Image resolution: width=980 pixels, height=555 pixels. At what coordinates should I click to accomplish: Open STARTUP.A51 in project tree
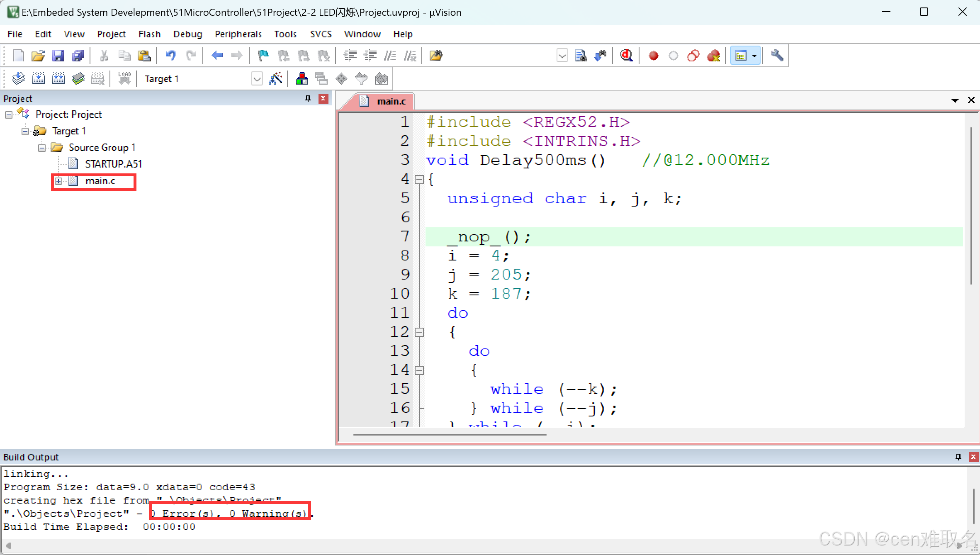tap(113, 164)
